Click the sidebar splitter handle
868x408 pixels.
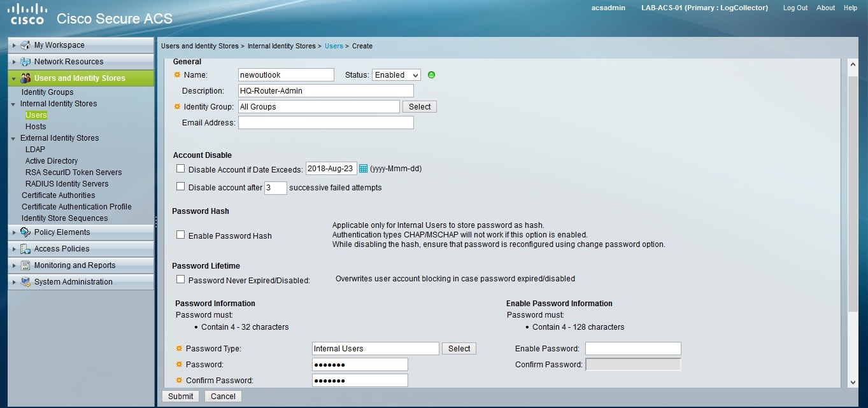(x=156, y=222)
